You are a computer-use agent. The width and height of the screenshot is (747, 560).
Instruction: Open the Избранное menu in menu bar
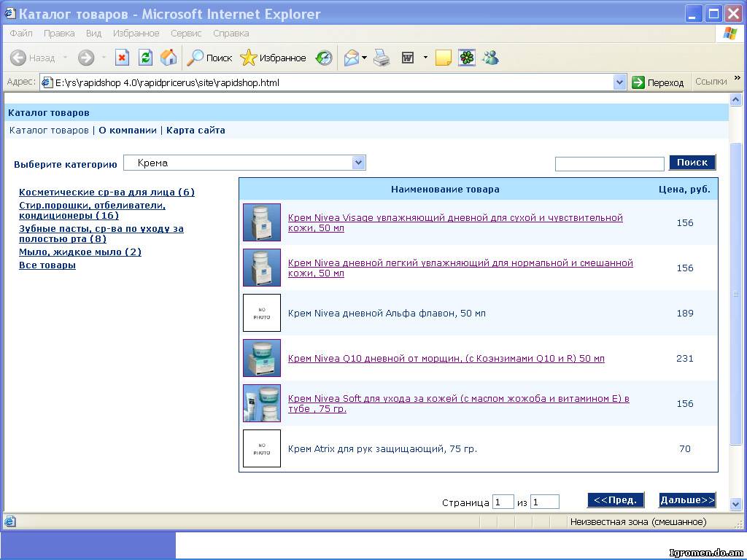136,34
